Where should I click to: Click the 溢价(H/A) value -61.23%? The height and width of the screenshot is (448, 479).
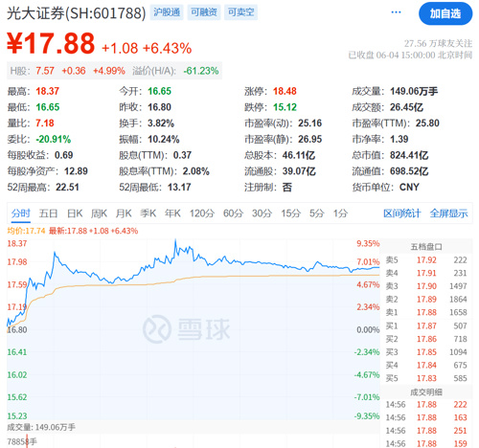coord(201,71)
